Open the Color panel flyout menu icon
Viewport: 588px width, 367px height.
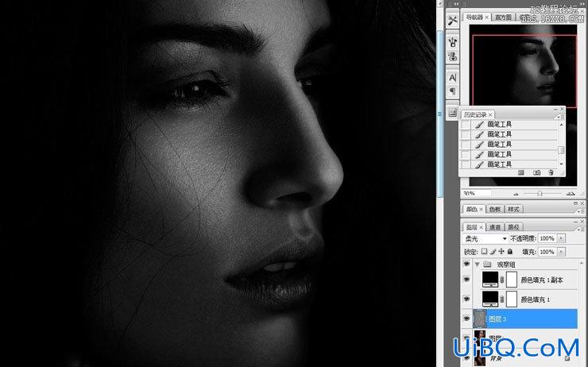point(581,211)
